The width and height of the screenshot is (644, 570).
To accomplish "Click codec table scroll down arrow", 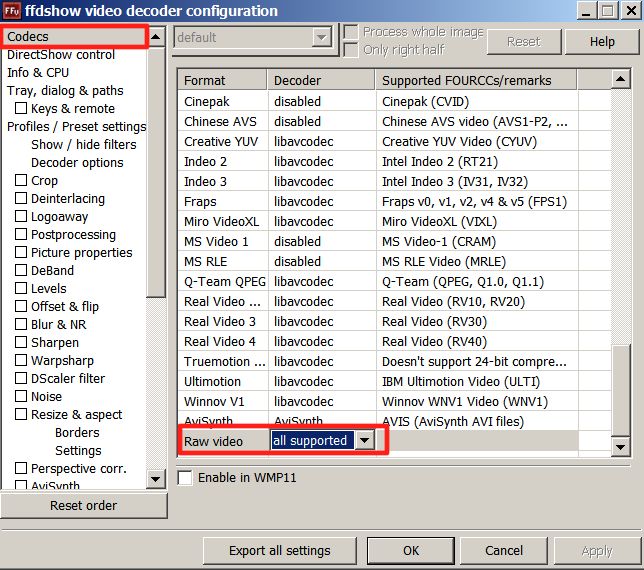I will (x=621, y=447).
